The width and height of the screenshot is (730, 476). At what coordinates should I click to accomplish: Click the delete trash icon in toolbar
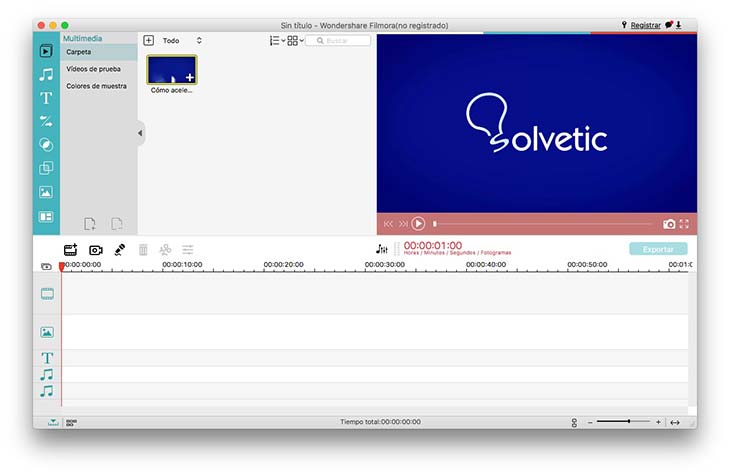click(143, 250)
